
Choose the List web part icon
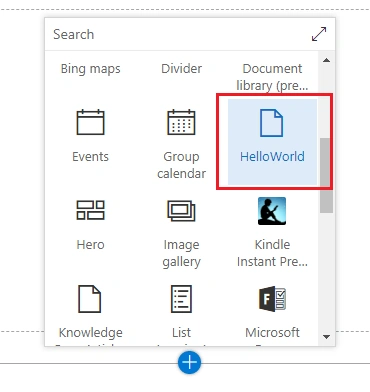[181, 299]
